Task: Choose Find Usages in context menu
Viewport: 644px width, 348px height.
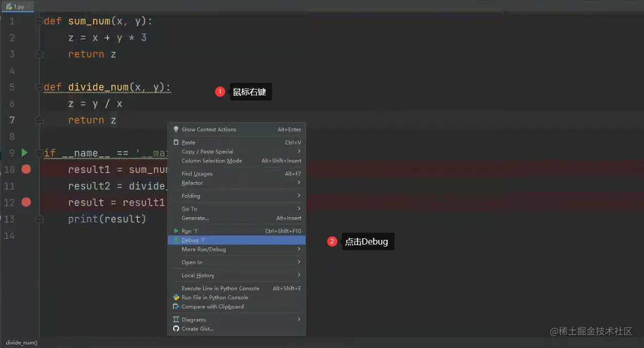Action: click(x=237, y=173)
